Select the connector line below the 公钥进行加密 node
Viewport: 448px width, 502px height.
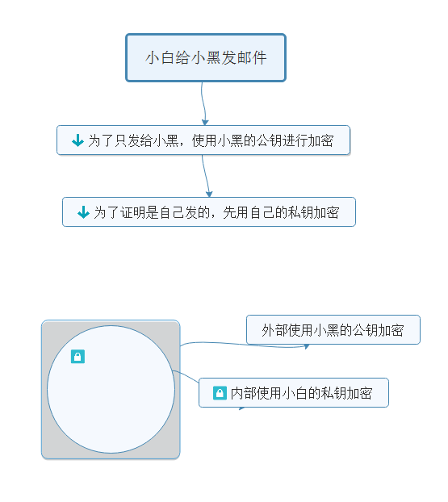tap(205, 174)
